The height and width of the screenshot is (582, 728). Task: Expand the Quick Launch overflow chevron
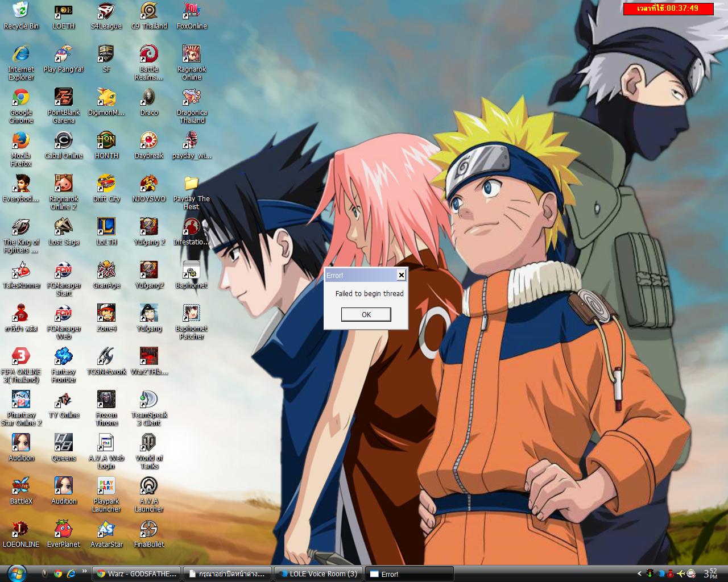point(85,571)
